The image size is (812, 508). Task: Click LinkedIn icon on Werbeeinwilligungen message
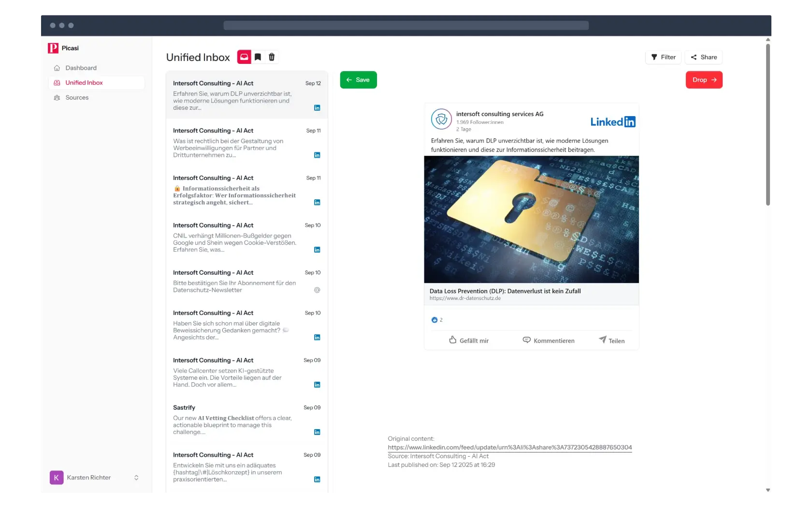pos(317,155)
